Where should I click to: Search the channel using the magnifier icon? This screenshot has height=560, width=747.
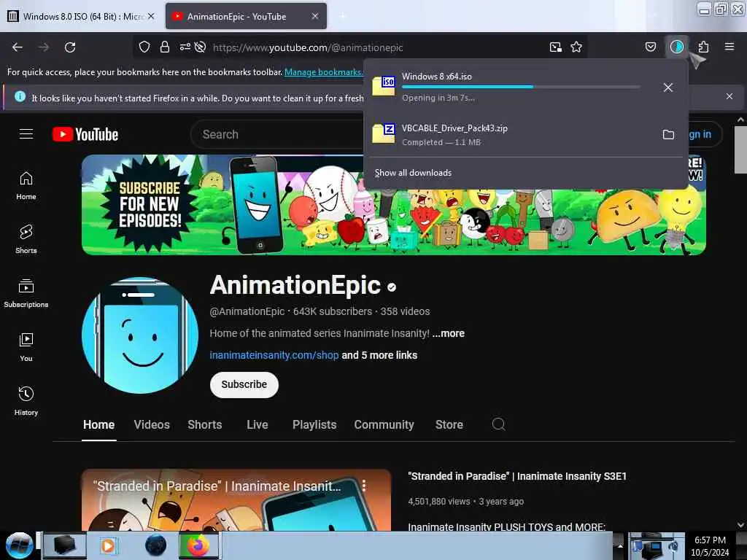[499, 424]
